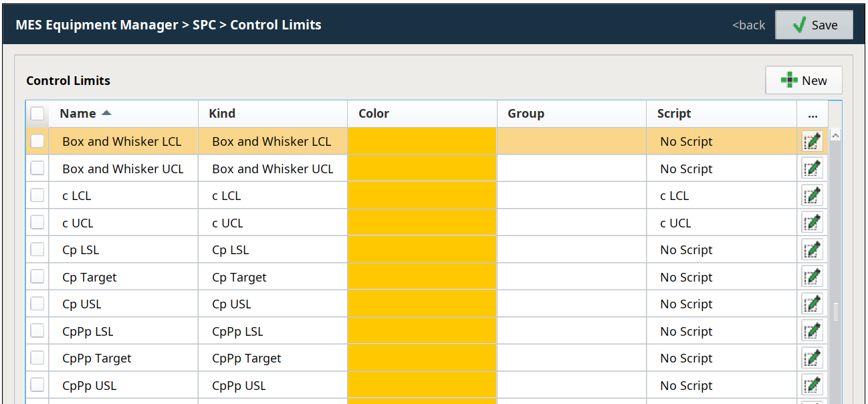The width and height of the screenshot is (868, 404).
Task: Add a New control limit
Action: [x=804, y=80]
